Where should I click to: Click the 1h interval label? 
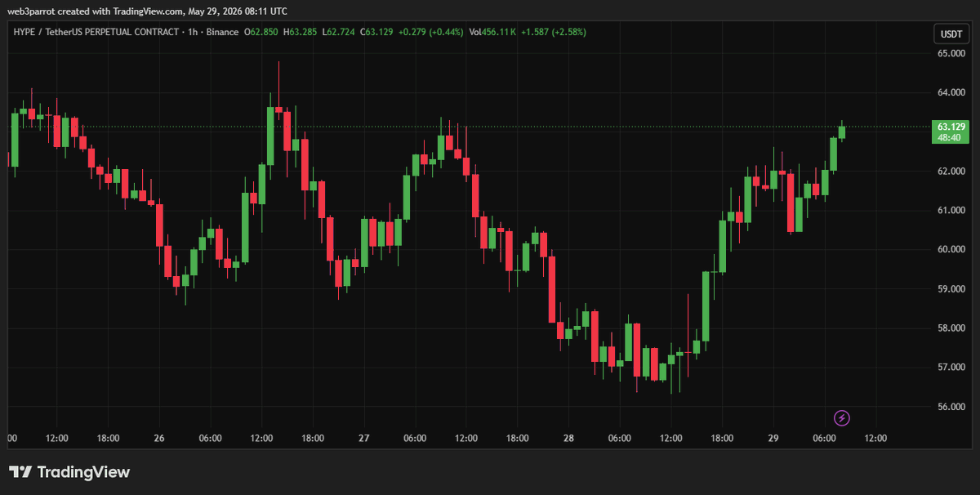click(x=191, y=32)
